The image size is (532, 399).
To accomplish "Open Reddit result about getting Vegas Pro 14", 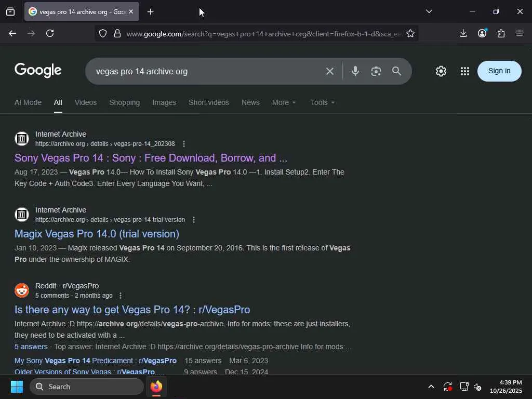I will (x=132, y=310).
